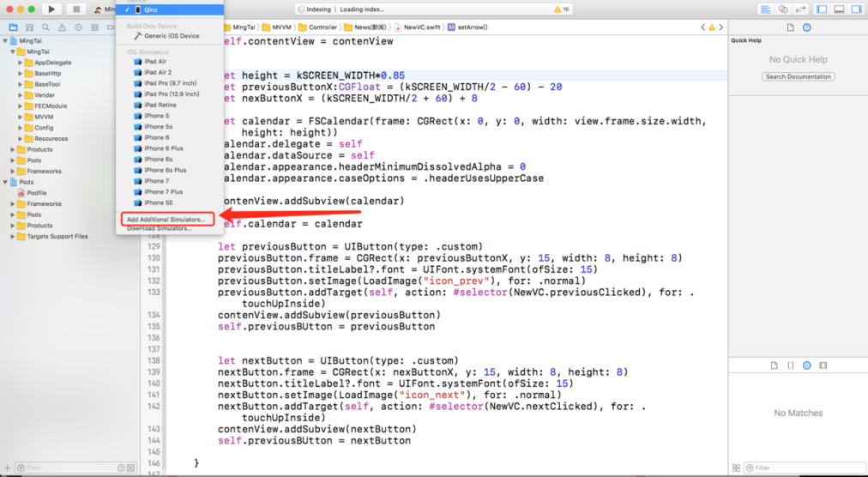Collapse the Pods project

tap(5, 182)
